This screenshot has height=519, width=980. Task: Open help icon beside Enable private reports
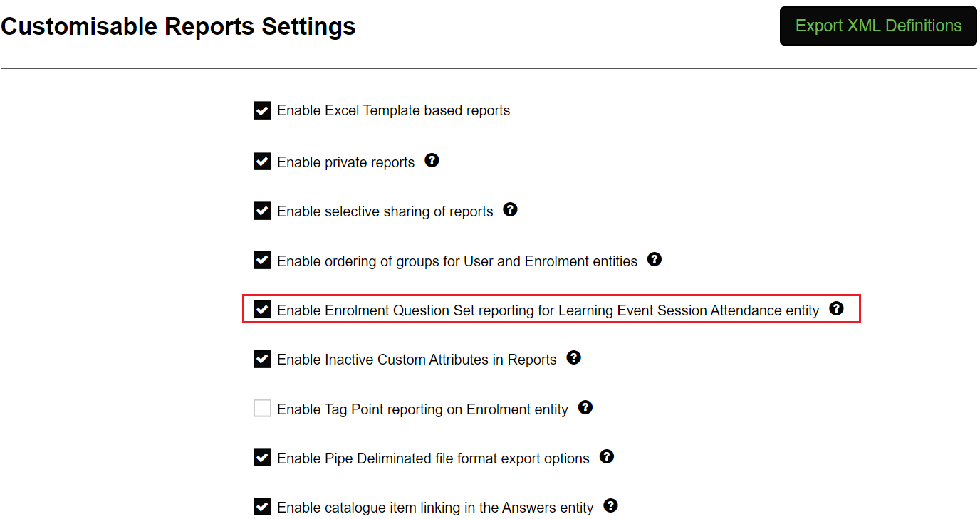(432, 160)
